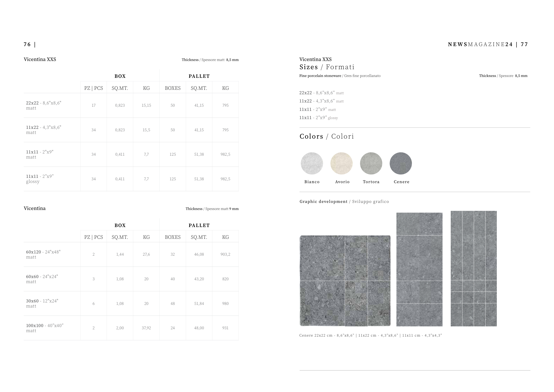The height and width of the screenshot is (392, 554).
Task: Click the 100x100 matt row label
Action: click(x=45, y=328)
